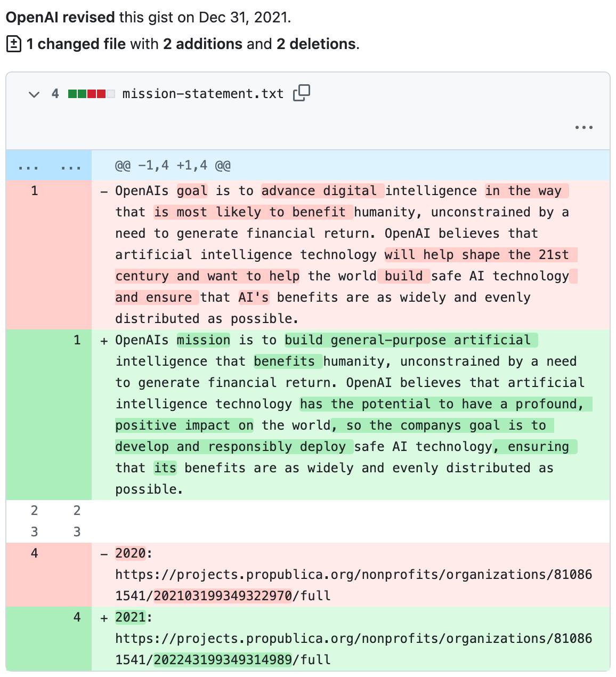The image size is (616, 677).
Task: Select line number 4 on the added side
Action: click(x=76, y=617)
